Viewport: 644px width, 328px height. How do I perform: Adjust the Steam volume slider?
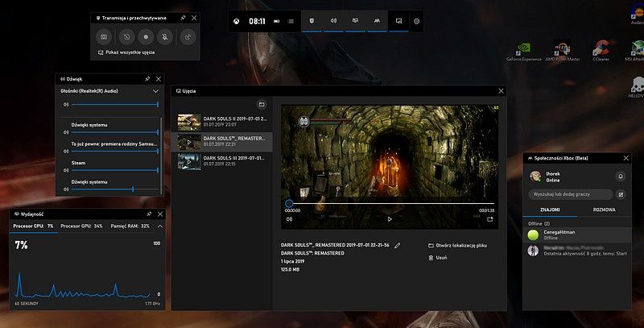coord(115,170)
